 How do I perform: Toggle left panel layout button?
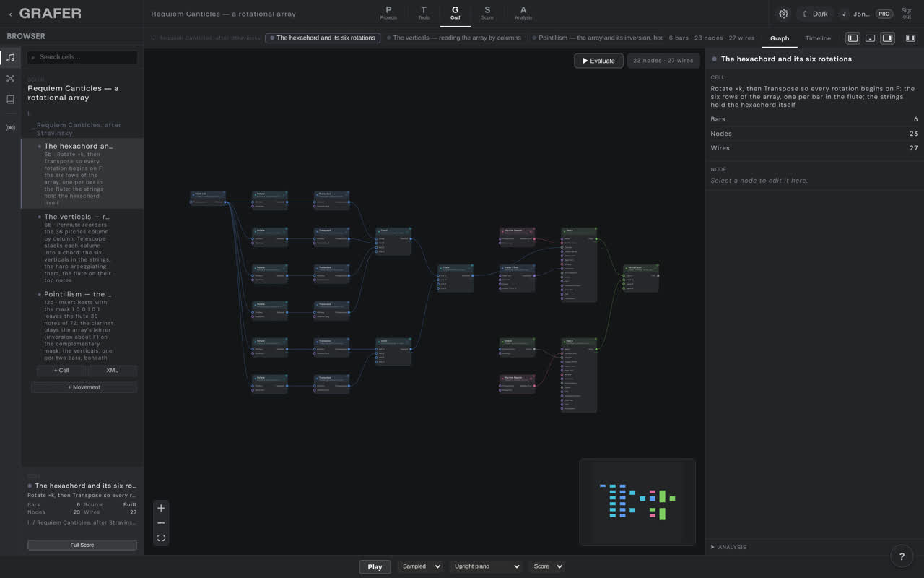(x=853, y=38)
